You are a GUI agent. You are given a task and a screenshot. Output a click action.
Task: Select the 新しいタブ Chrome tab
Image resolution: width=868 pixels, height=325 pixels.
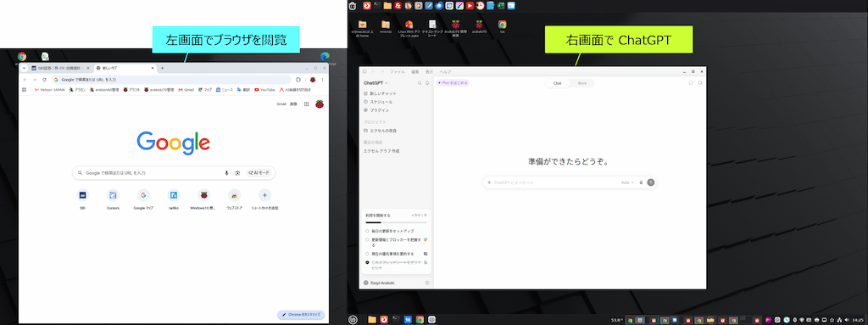(125, 68)
